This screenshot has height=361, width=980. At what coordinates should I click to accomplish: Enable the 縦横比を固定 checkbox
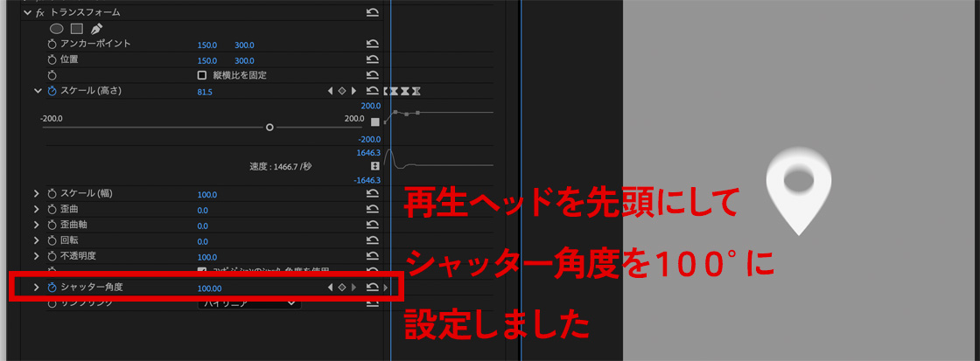click(202, 75)
